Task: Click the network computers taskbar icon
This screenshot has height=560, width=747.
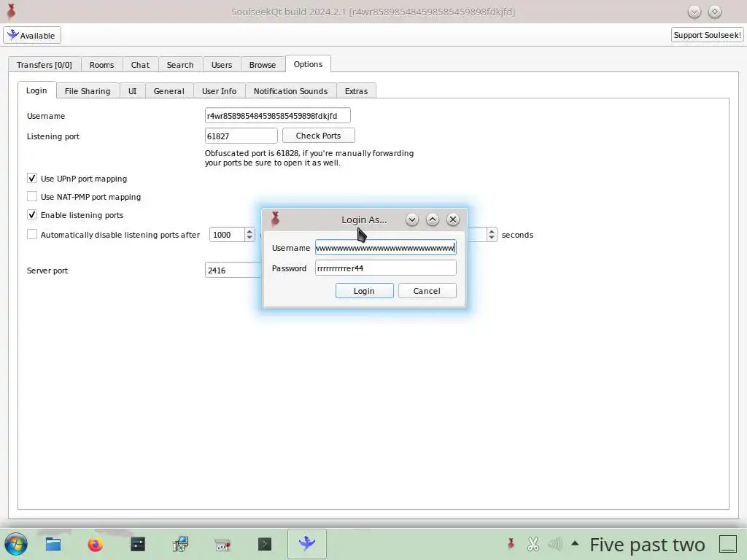Action: [x=180, y=544]
